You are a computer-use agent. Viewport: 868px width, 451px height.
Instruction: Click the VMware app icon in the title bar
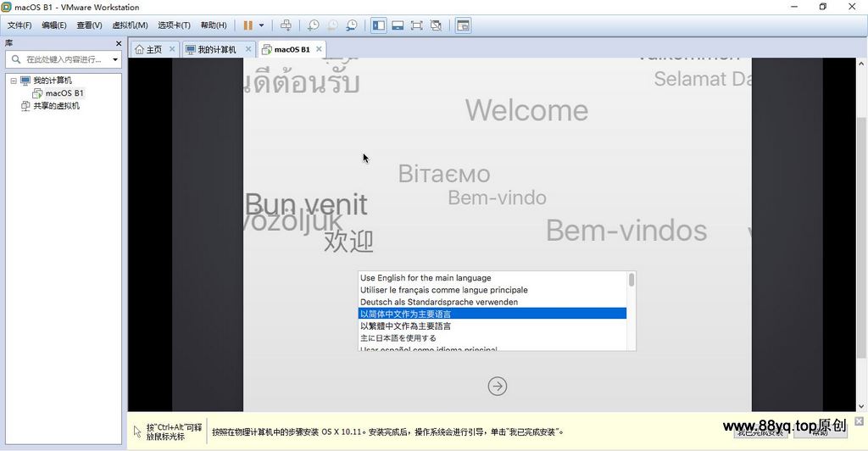[x=7, y=7]
